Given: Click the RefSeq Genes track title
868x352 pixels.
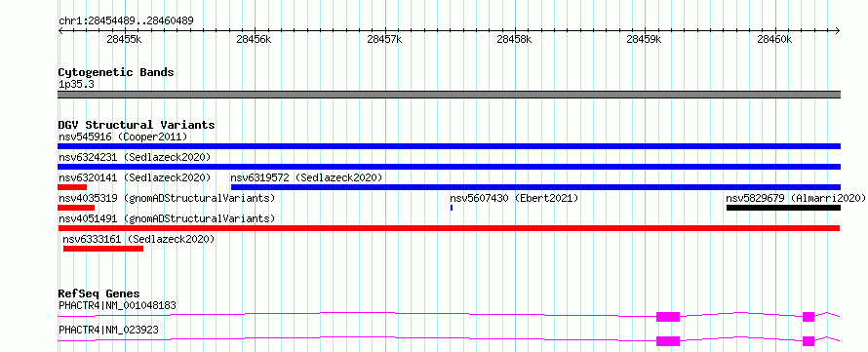Looking at the screenshot, I should [99, 293].
